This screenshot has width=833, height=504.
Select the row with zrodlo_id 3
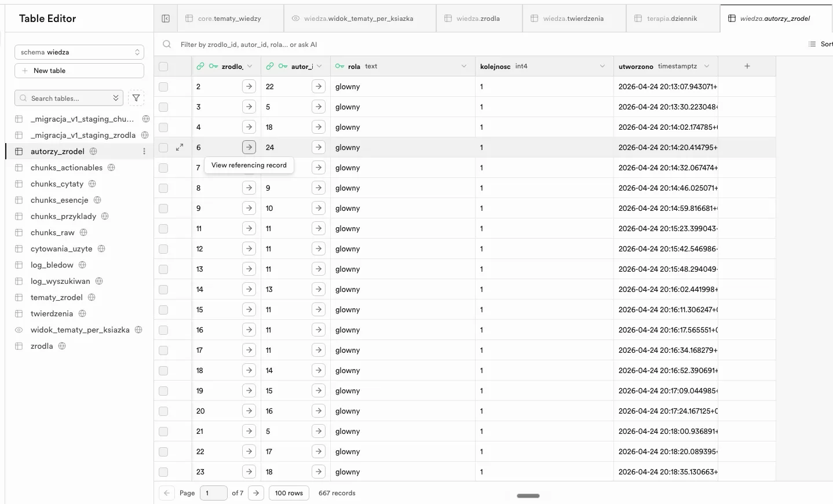pos(163,107)
